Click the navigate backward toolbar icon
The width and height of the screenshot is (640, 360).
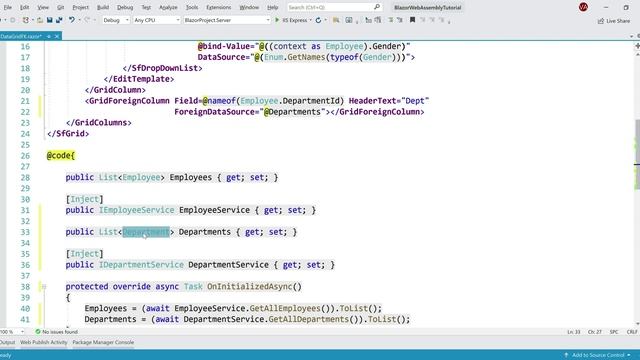tap(12, 20)
